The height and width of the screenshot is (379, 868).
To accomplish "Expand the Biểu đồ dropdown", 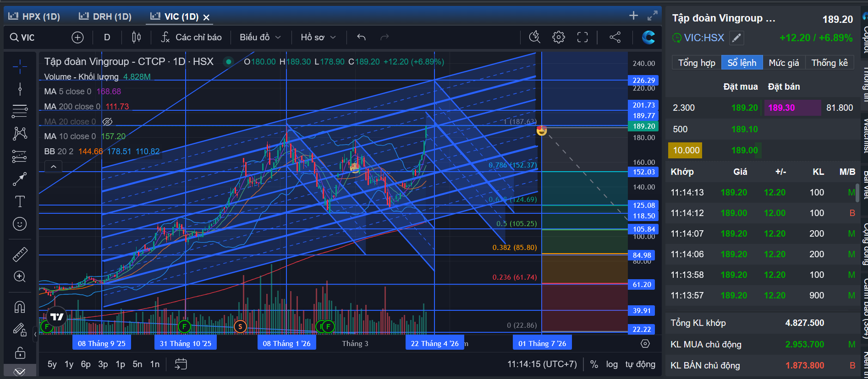I will click(260, 37).
